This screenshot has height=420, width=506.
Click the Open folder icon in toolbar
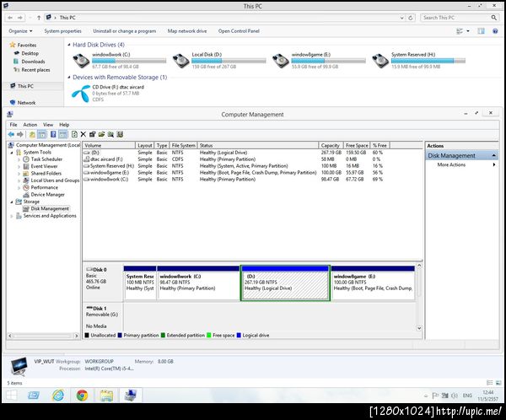[x=102, y=134]
